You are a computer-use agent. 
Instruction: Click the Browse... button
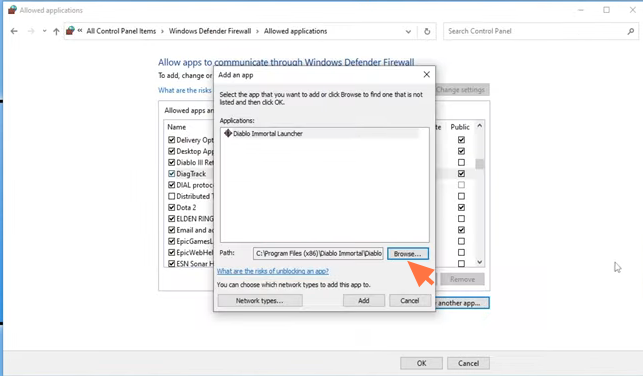(408, 254)
